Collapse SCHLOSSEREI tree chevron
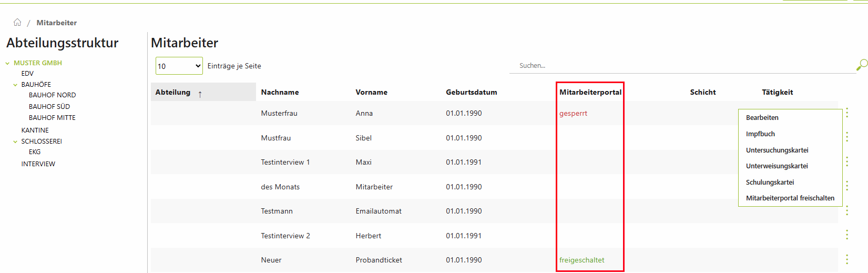 coord(15,141)
